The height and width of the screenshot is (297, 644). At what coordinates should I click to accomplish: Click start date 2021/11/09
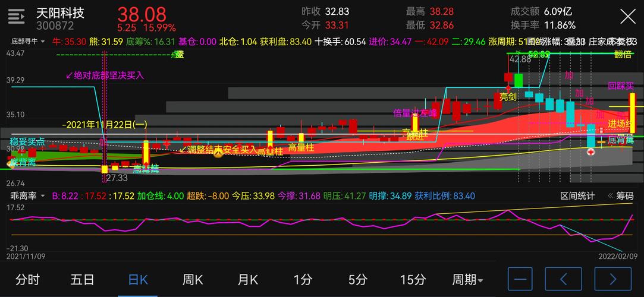point(26,256)
